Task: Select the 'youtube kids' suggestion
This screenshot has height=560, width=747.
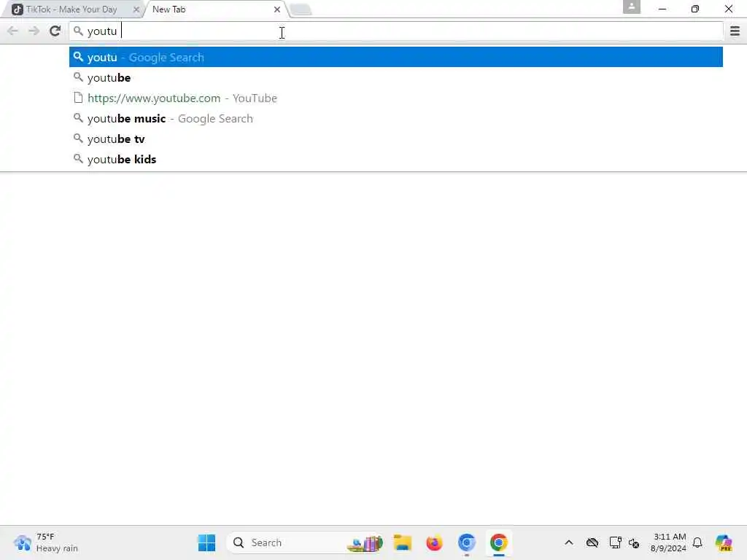Action: tap(396, 160)
